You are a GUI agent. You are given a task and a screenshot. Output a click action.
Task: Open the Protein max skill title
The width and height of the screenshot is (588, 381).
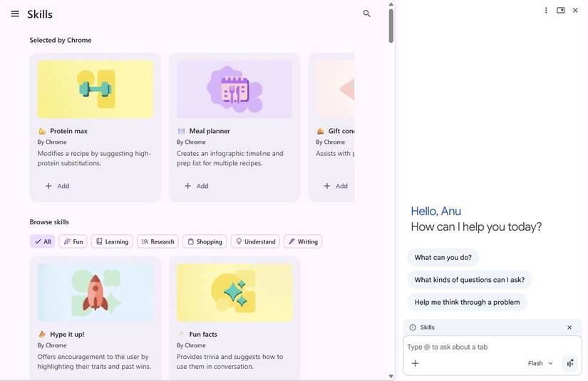pos(68,131)
